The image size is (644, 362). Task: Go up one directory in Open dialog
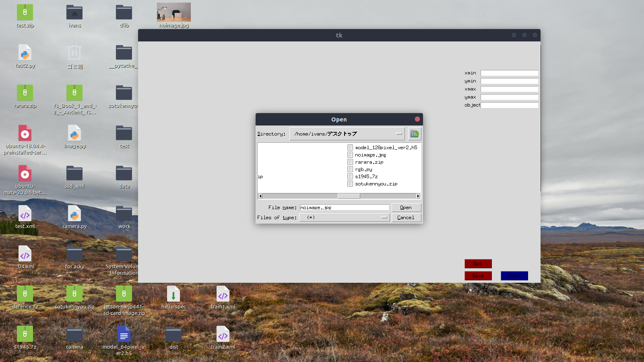tap(415, 134)
